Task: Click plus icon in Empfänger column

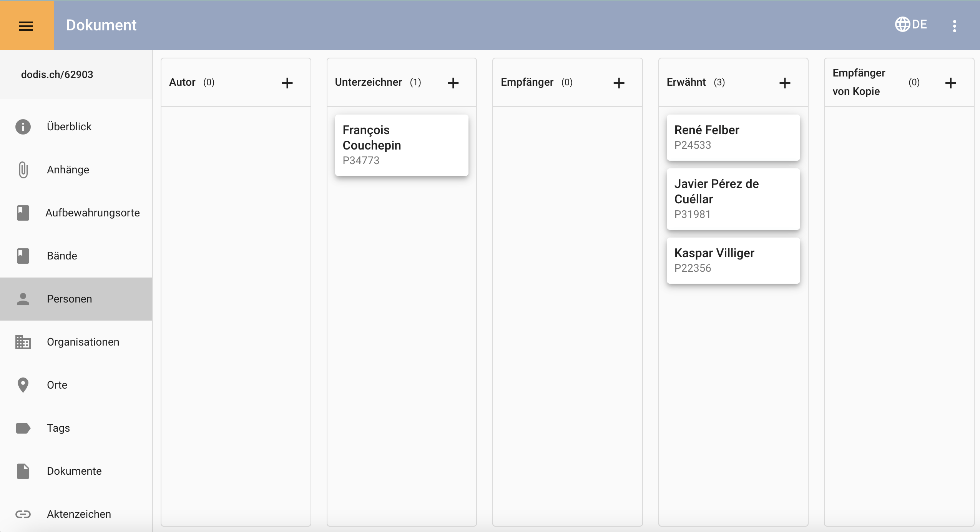Action: pyautogui.click(x=619, y=83)
